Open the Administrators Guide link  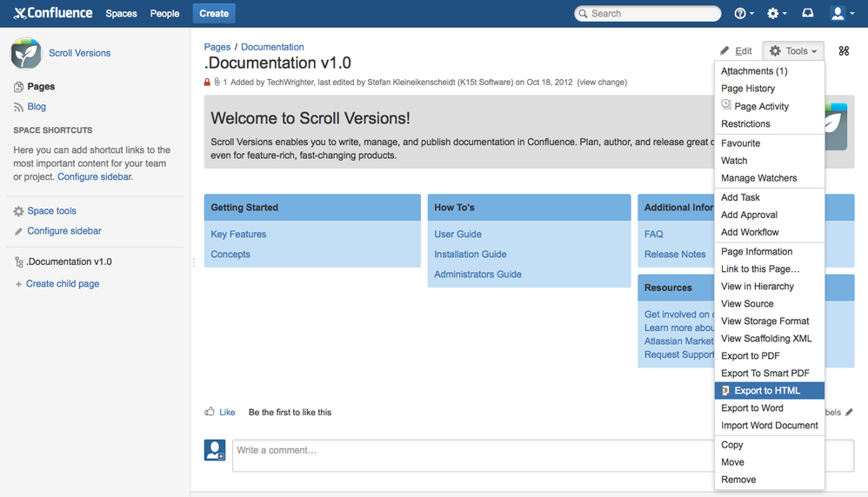click(x=477, y=275)
